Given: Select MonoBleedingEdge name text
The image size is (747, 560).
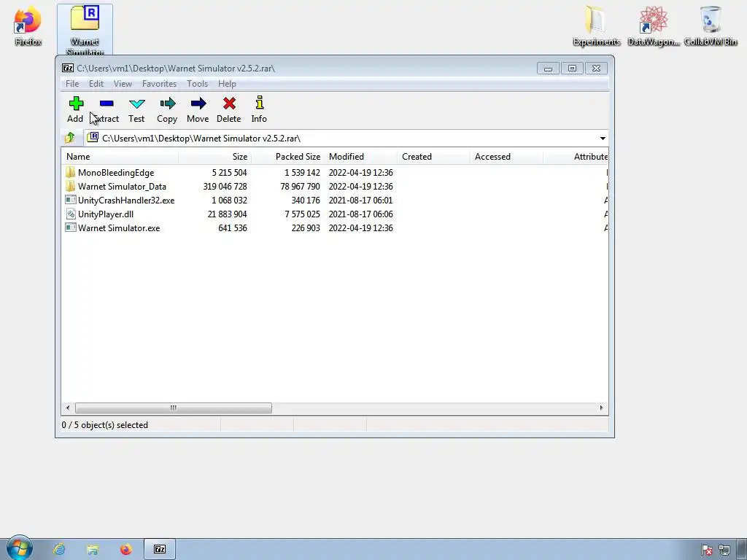Looking at the screenshot, I should (x=116, y=172).
